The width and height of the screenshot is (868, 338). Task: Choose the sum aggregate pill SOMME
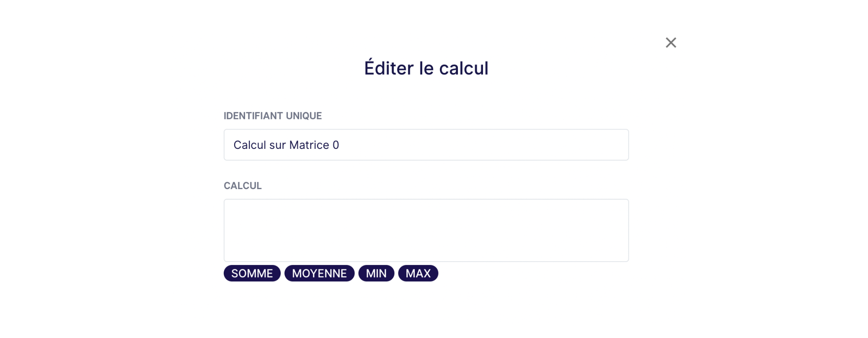pyautogui.click(x=252, y=273)
